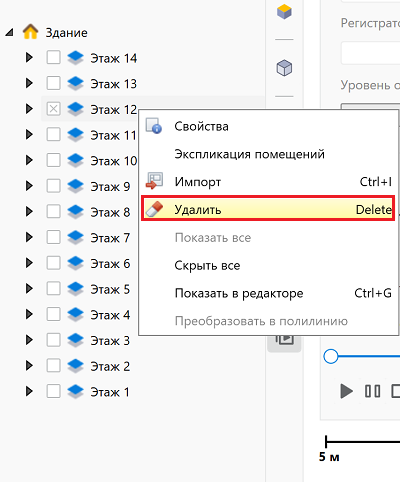
Task: Expand the Этаж 13 node
Action: tap(29, 83)
